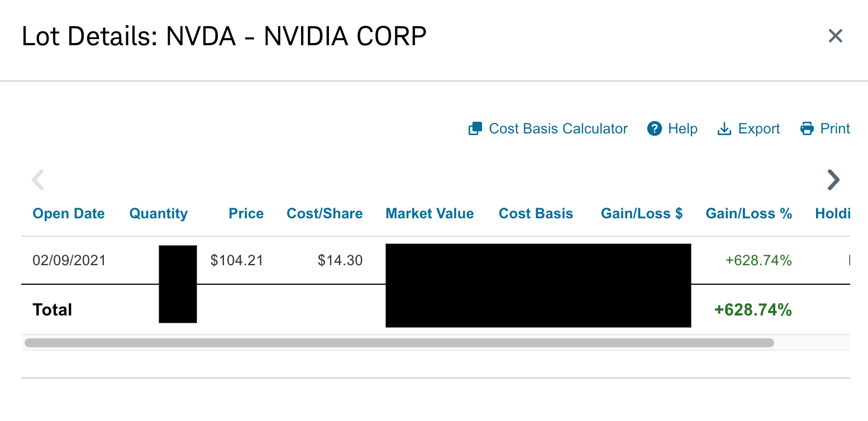Sort by Cost/Share column header

[325, 214]
